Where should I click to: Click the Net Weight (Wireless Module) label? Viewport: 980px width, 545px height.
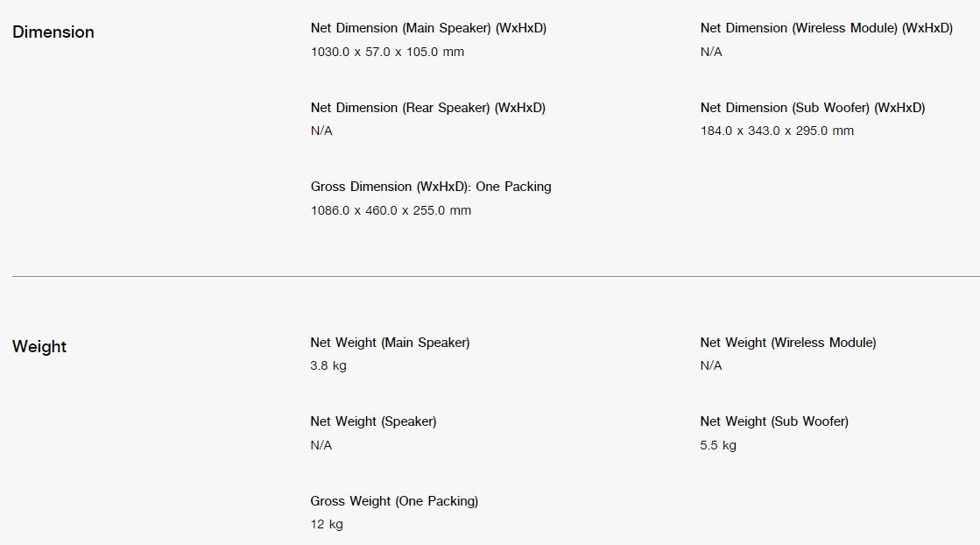[787, 343]
